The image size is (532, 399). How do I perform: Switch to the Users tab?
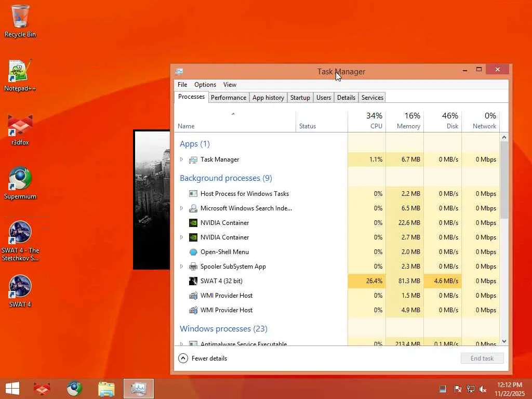point(324,98)
